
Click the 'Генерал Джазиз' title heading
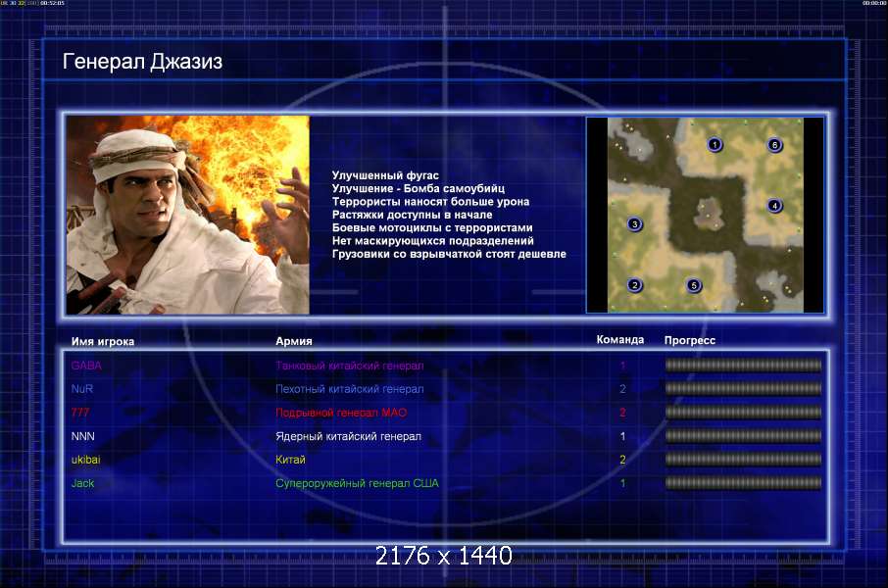142,63
